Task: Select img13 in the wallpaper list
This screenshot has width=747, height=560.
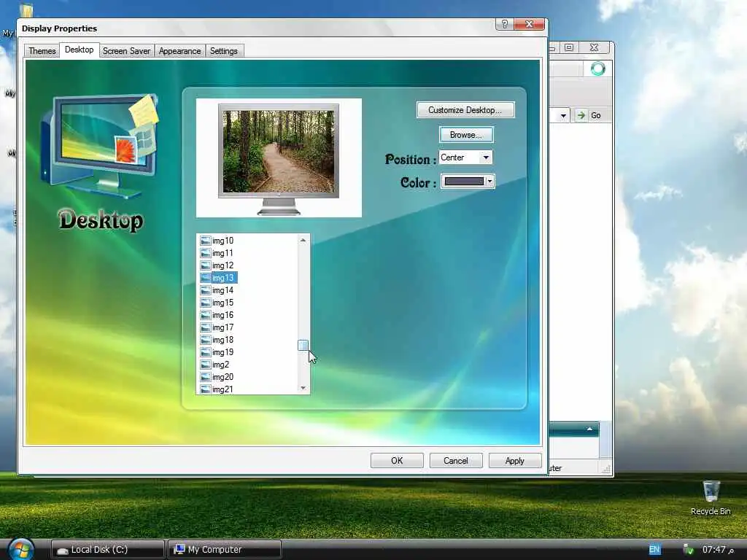Action: [x=222, y=278]
